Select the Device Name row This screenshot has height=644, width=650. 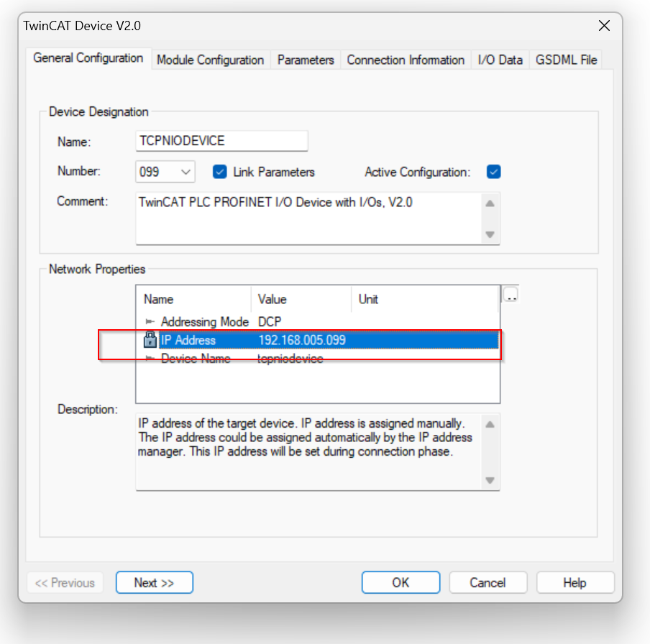click(318, 359)
